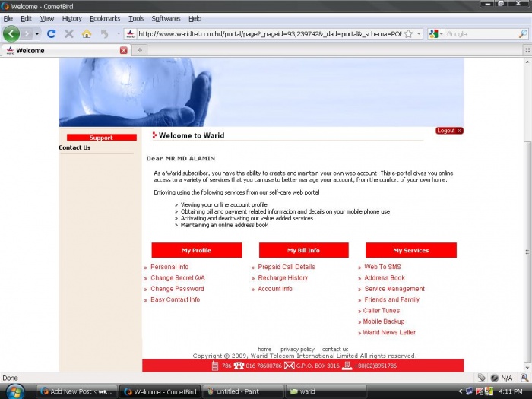Open the Prepaid Call Details link

coord(287,267)
